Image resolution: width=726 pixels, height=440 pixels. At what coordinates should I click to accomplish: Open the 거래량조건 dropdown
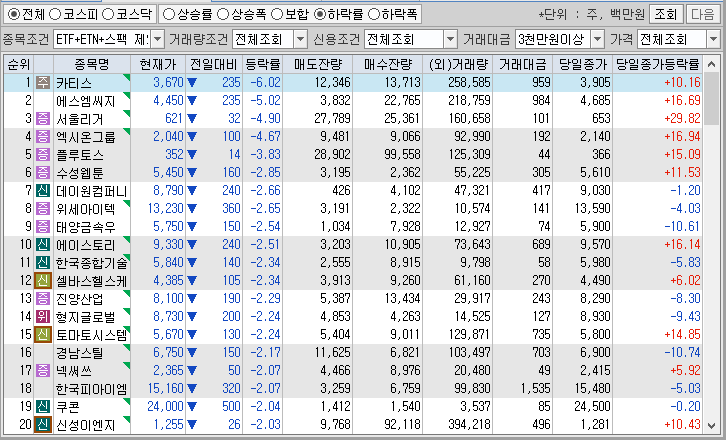[x=300, y=39]
